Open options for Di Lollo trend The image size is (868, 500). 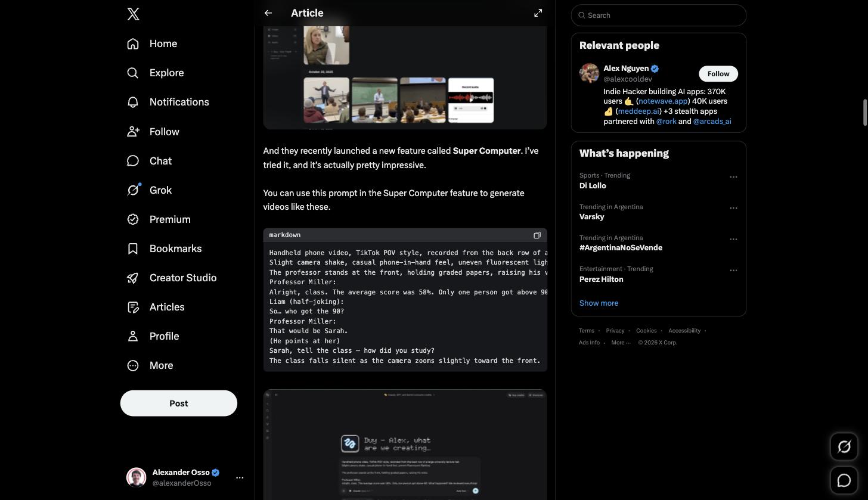733,177
